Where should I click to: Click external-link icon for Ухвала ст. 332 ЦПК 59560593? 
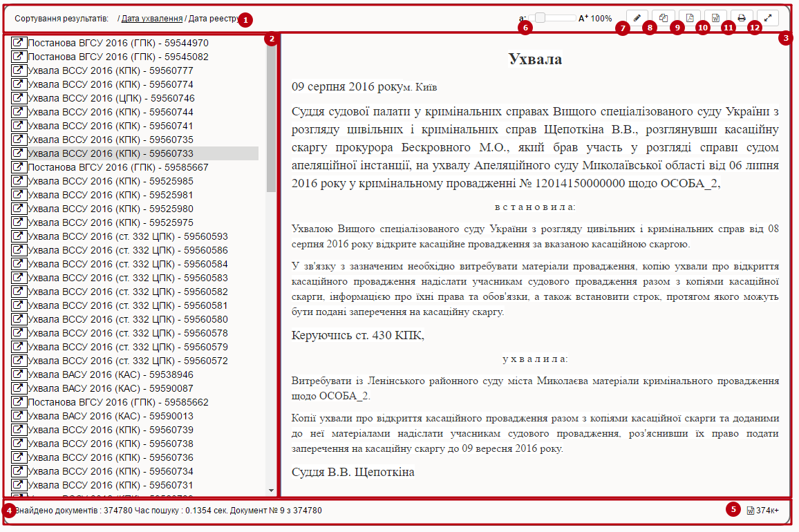(19, 236)
